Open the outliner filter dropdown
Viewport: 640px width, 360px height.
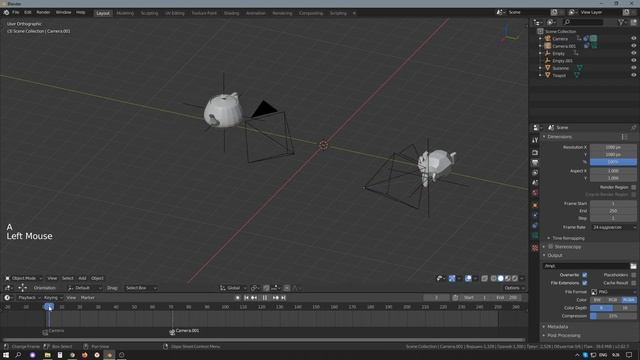622,22
